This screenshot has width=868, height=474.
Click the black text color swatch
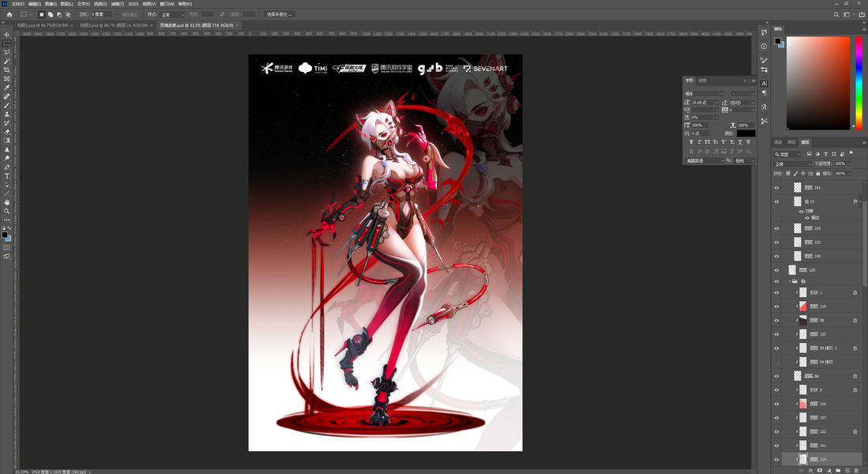pyautogui.click(x=746, y=134)
